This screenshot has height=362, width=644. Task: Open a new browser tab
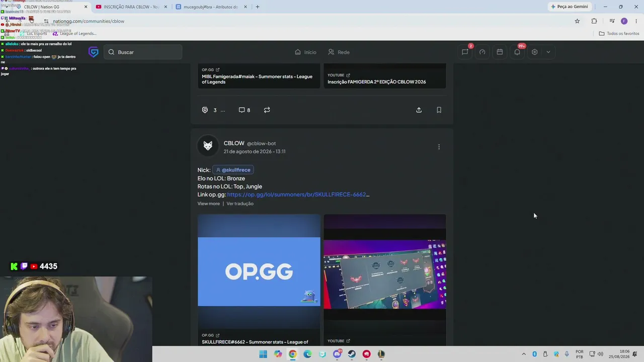coord(258,7)
